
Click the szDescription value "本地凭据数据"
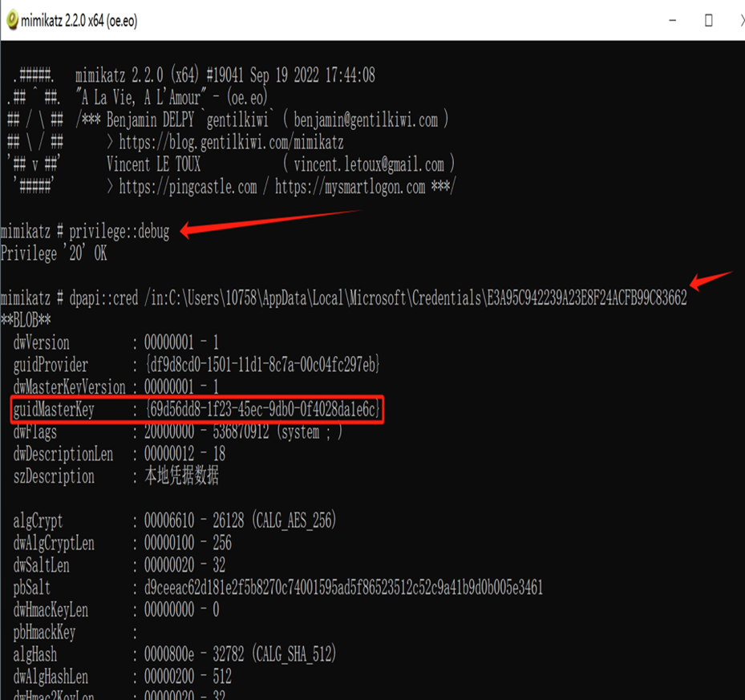click(x=181, y=475)
